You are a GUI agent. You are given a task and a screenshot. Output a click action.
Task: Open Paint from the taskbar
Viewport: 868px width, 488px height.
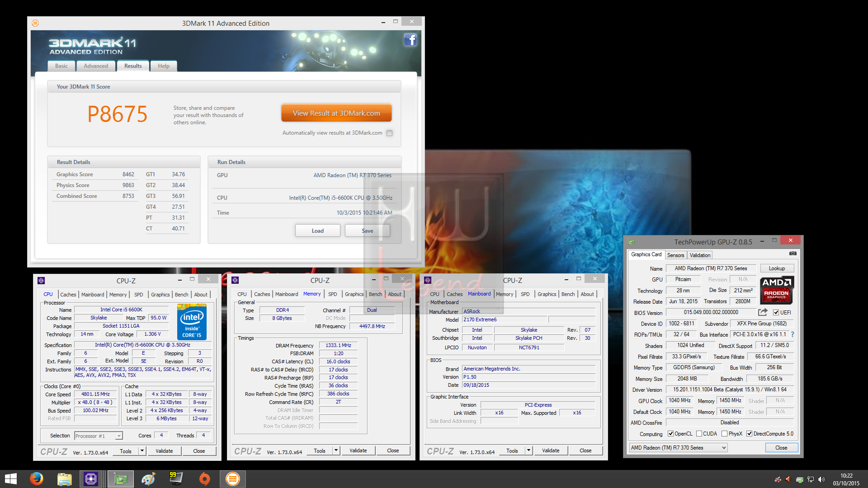(148, 479)
